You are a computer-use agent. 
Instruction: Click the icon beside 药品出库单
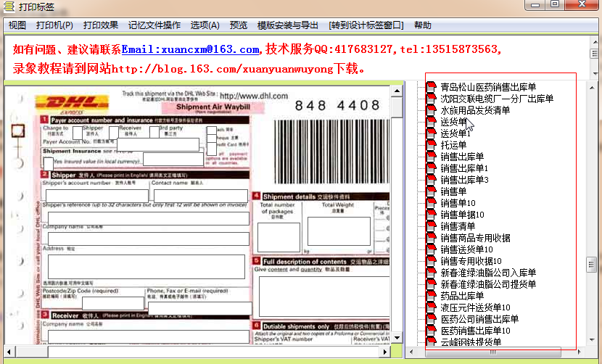click(431, 296)
